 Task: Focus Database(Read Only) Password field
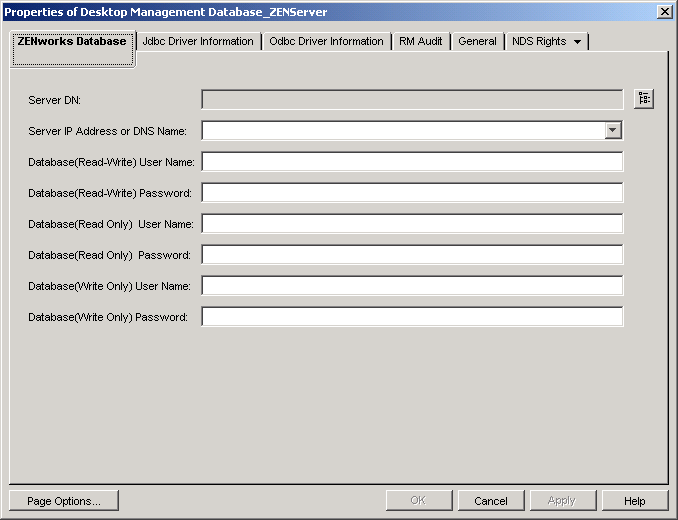tap(412, 255)
